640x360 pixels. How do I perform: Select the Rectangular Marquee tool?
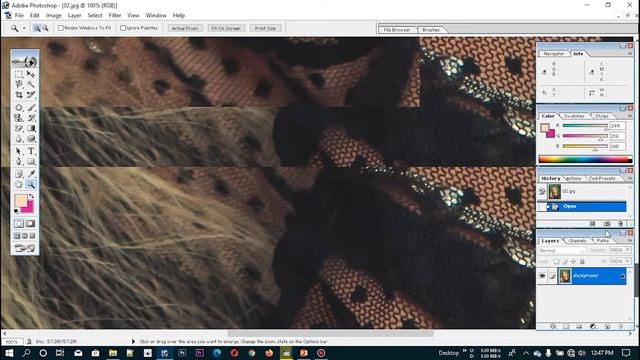19,74
